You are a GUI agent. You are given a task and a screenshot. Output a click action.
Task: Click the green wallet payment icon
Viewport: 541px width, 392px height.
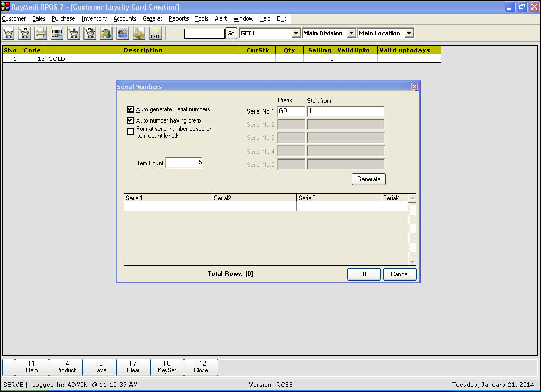(x=106, y=33)
